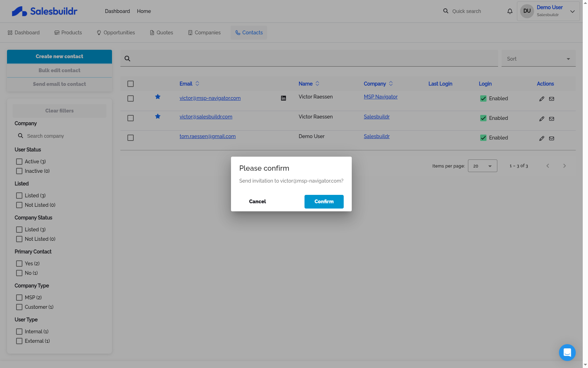
Task: Click Clear filters button
Action: coord(59,111)
